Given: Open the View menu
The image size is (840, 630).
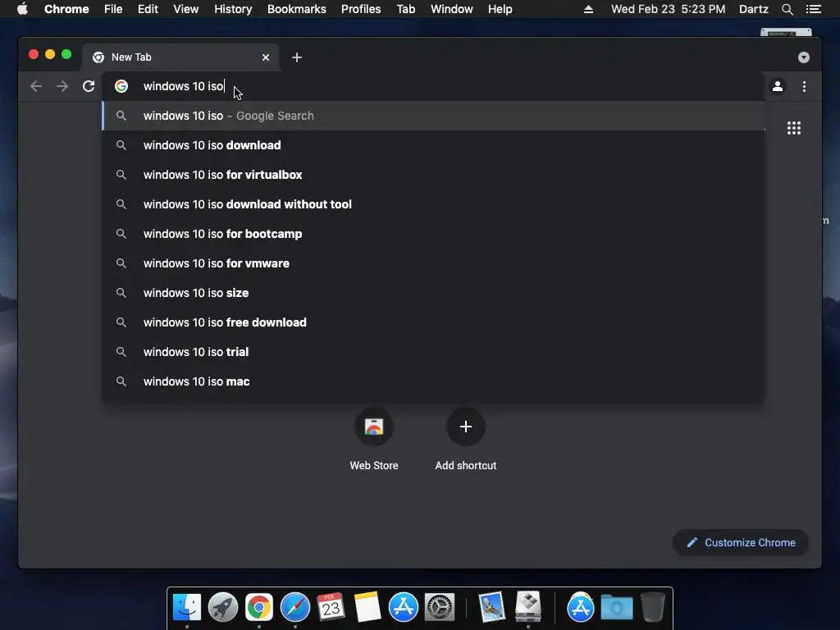Looking at the screenshot, I should (186, 9).
